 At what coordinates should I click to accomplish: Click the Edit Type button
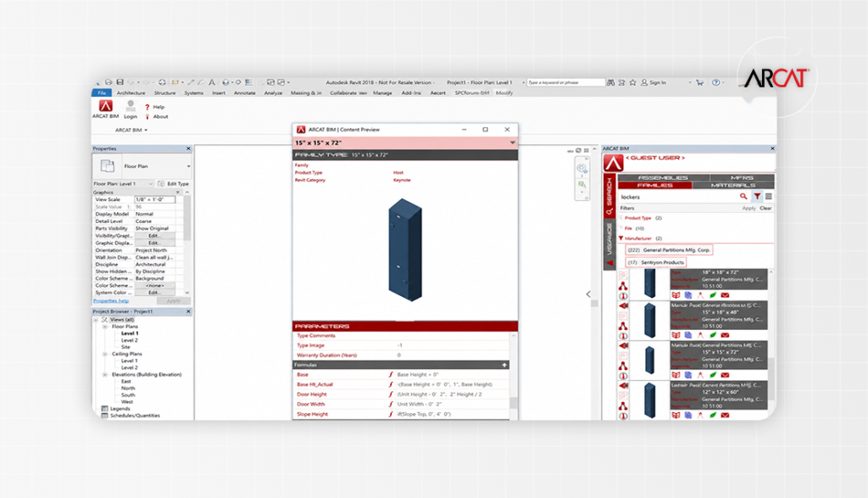click(x=174, y=184)
